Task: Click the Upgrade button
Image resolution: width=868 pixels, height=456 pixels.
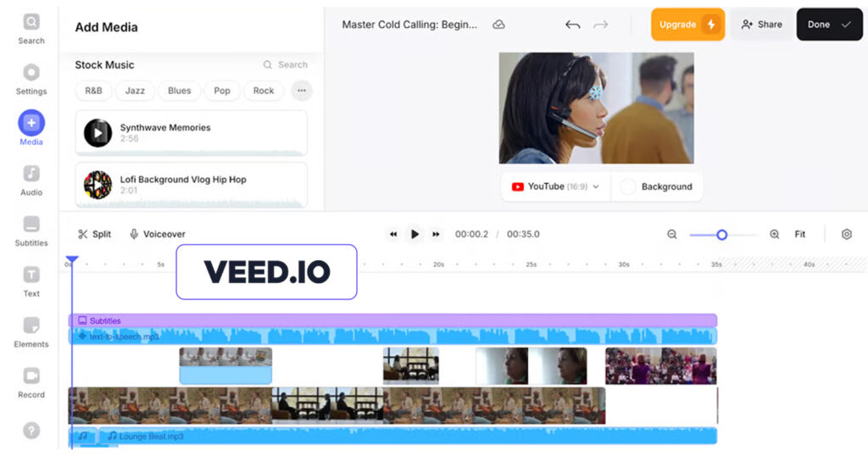Action: tap(687, 25)
